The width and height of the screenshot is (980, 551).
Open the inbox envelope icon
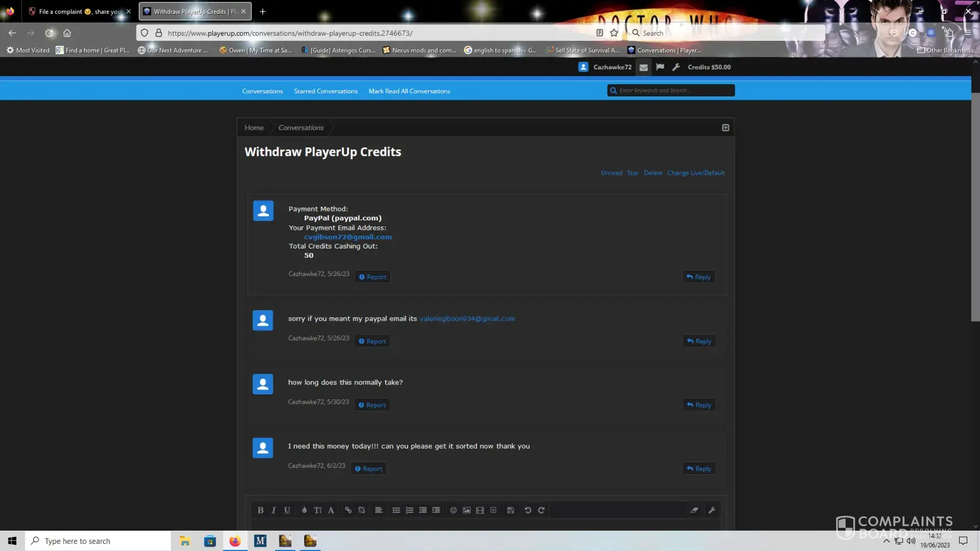(643, 67)
